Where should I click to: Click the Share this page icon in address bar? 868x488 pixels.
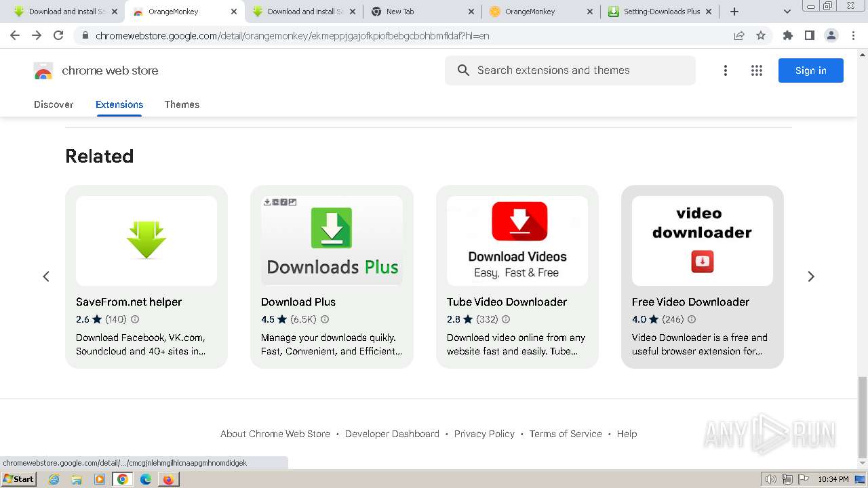[739, 35]
